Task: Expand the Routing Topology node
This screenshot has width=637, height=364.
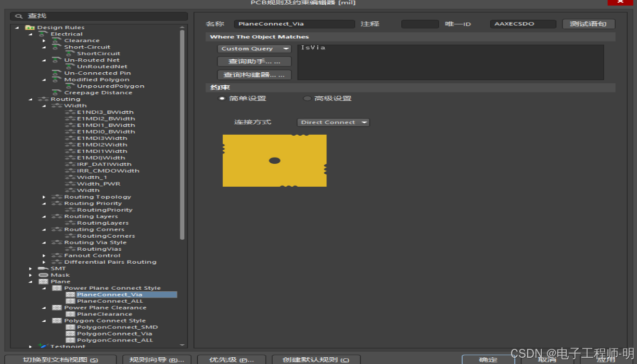Action: point(44,197)
